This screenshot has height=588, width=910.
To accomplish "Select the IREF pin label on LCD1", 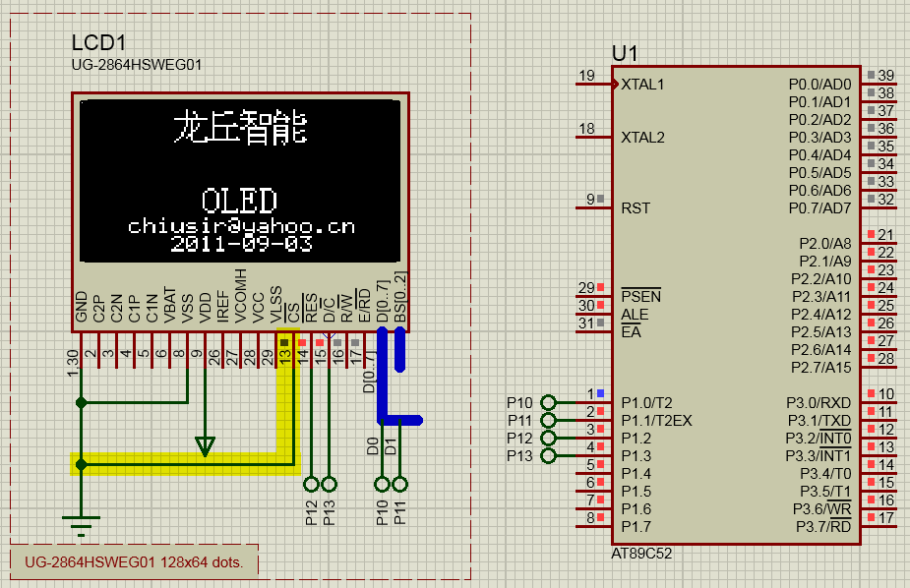I will [x=223, y=306].
